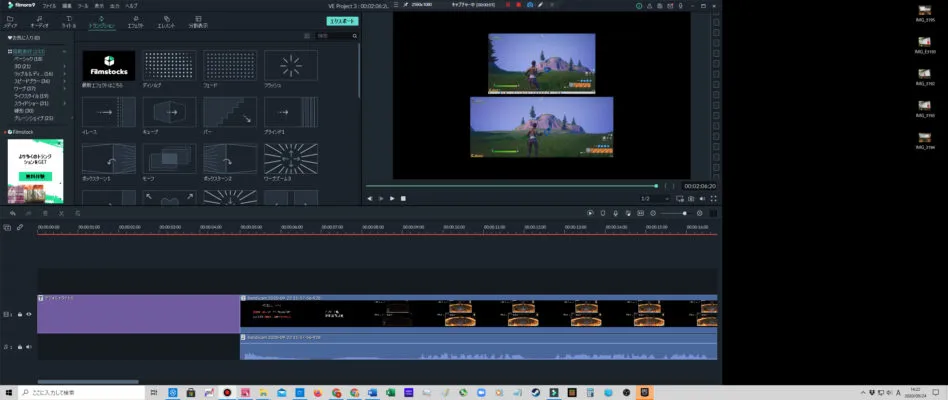The width and height of the screenshot is (948, 400).
Task: Toggle the video track eye visibility
Action: (x=28, y=314)
